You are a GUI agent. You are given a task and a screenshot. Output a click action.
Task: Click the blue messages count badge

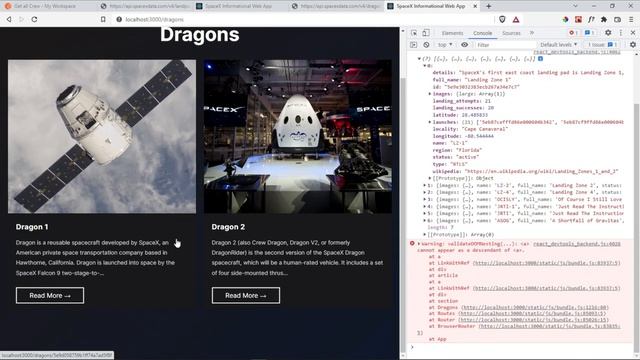click(589, 33)
